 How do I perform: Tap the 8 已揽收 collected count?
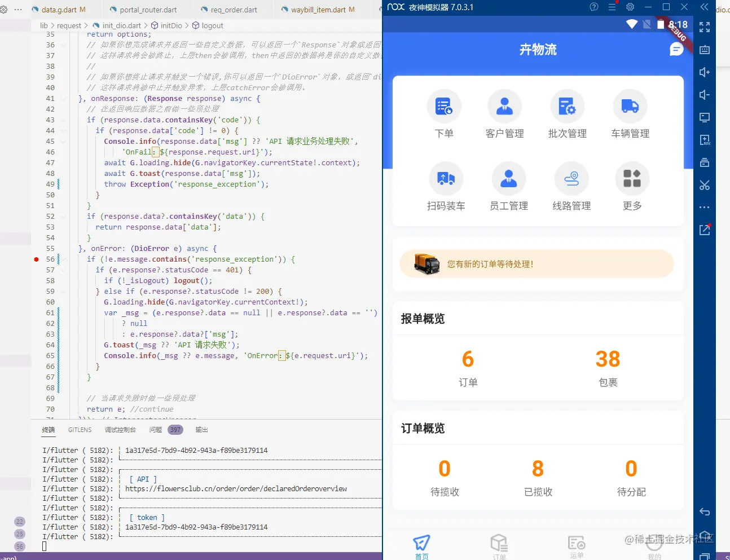tap(538, 478)
